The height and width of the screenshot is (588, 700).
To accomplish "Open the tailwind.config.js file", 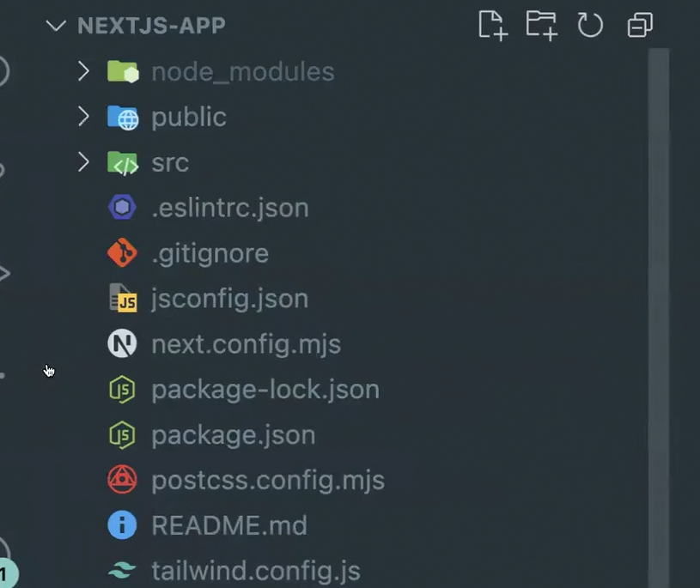I will [x=256, y=572].
